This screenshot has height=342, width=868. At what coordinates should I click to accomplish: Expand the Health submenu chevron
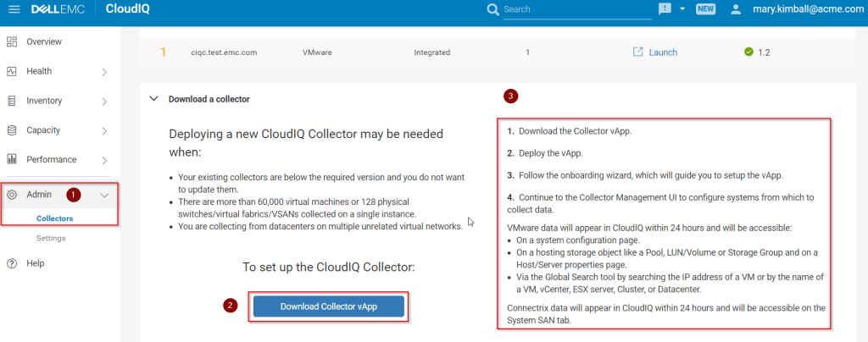coord(104,72)
